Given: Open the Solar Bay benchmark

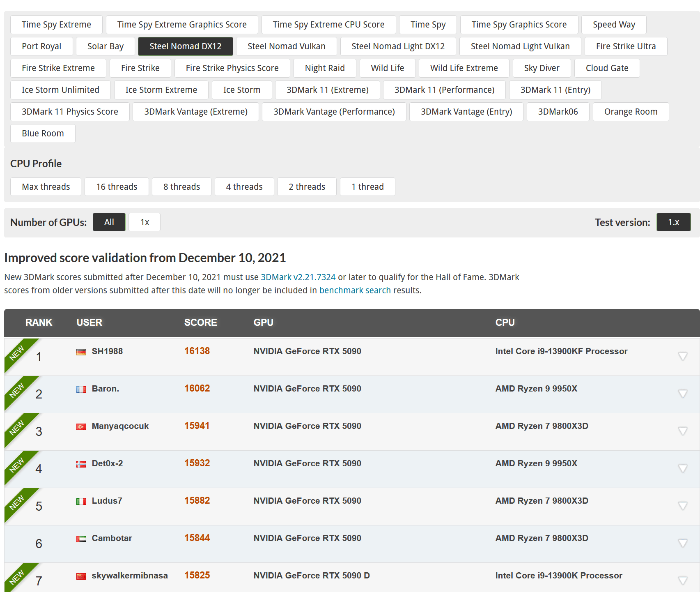Looking at the screenshot, I should coord(106,46).
